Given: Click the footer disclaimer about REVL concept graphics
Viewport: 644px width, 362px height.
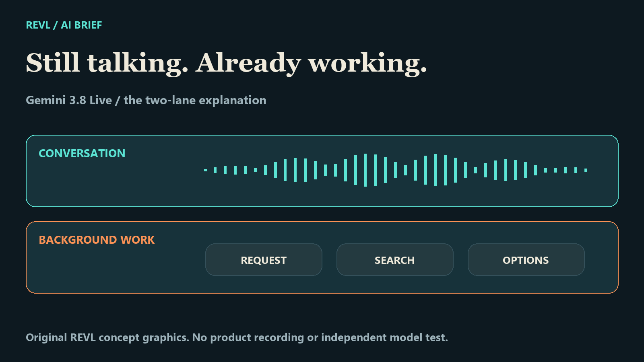Looking at the screenshot, I should click(237, 337).
